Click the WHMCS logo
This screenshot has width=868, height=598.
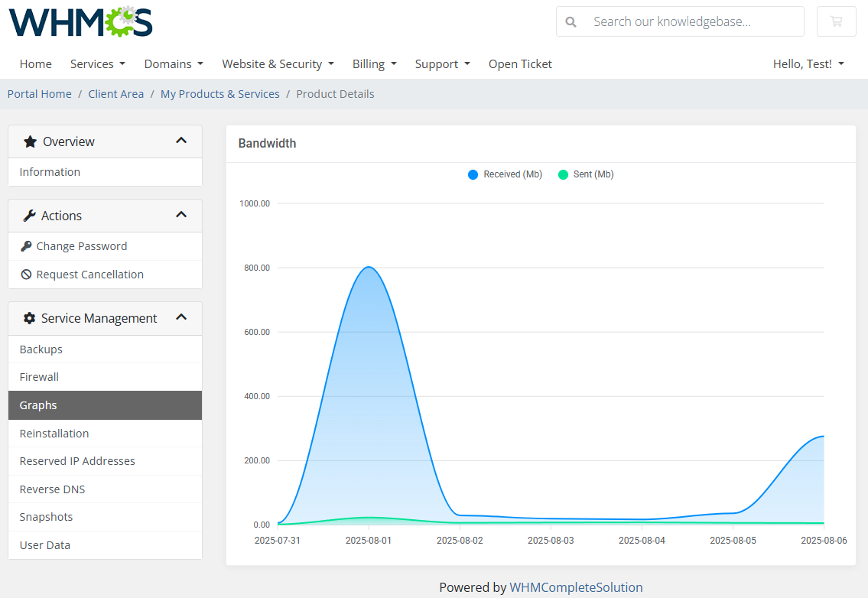(80, 21)
